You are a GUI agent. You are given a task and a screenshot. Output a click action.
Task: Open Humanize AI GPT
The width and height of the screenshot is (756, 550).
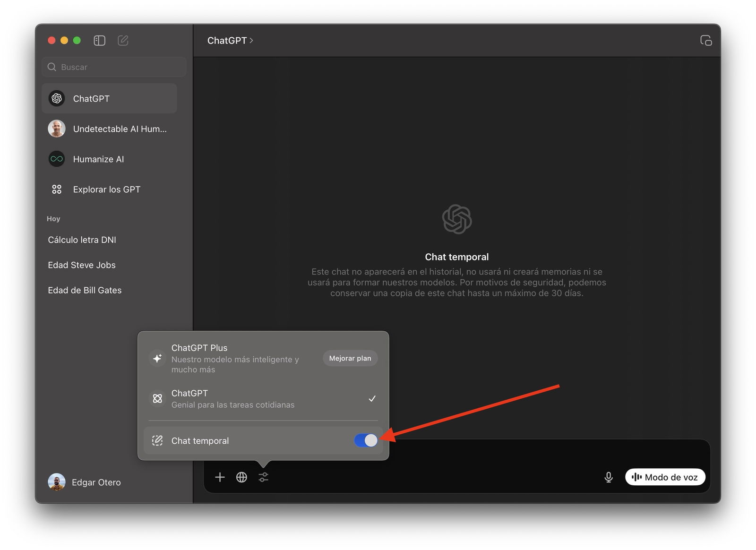click(x=109, y=159)
